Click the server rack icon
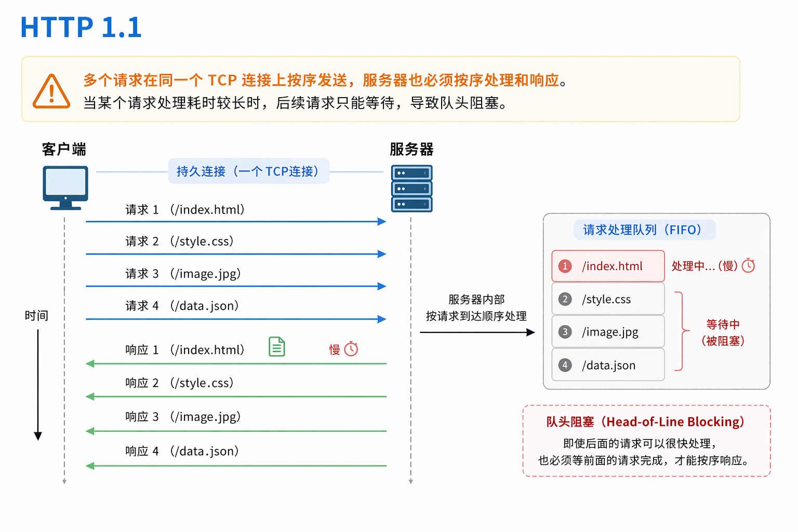Screen dimensions: 798x532 411,188
